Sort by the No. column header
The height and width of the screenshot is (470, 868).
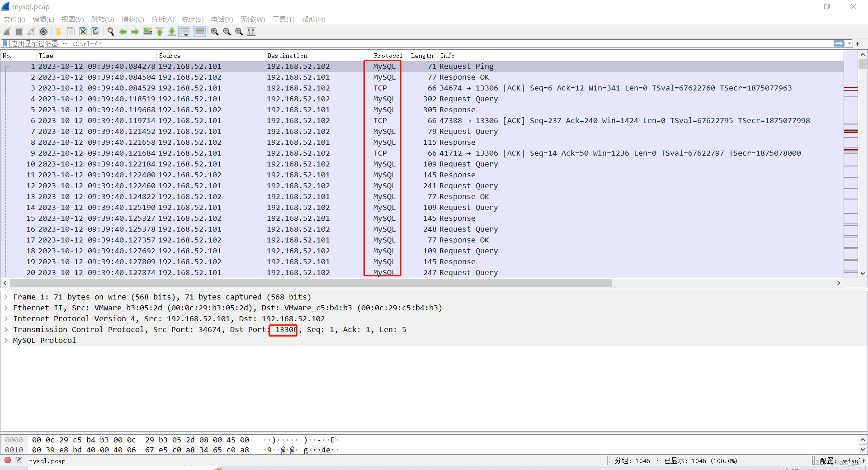click(18, 56)
